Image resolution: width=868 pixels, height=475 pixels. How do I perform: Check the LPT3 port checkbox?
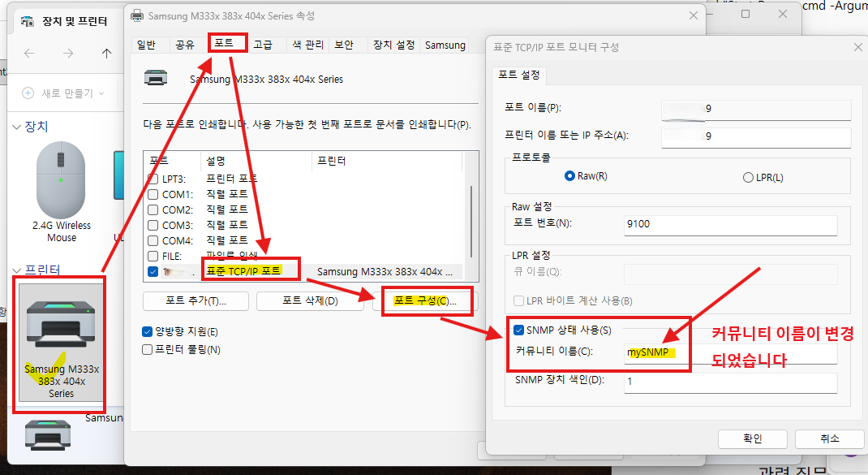click(153, 179)
